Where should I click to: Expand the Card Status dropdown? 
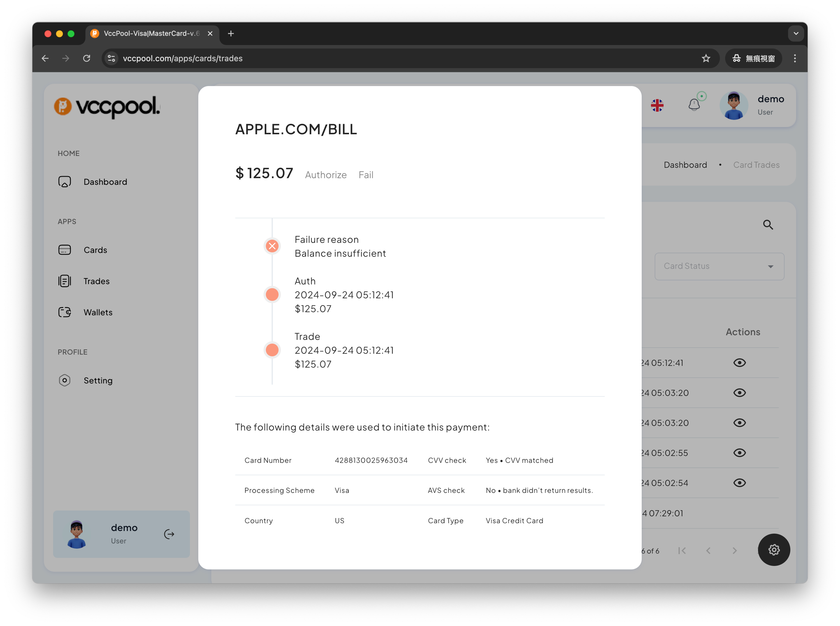(x=719, y=266)
